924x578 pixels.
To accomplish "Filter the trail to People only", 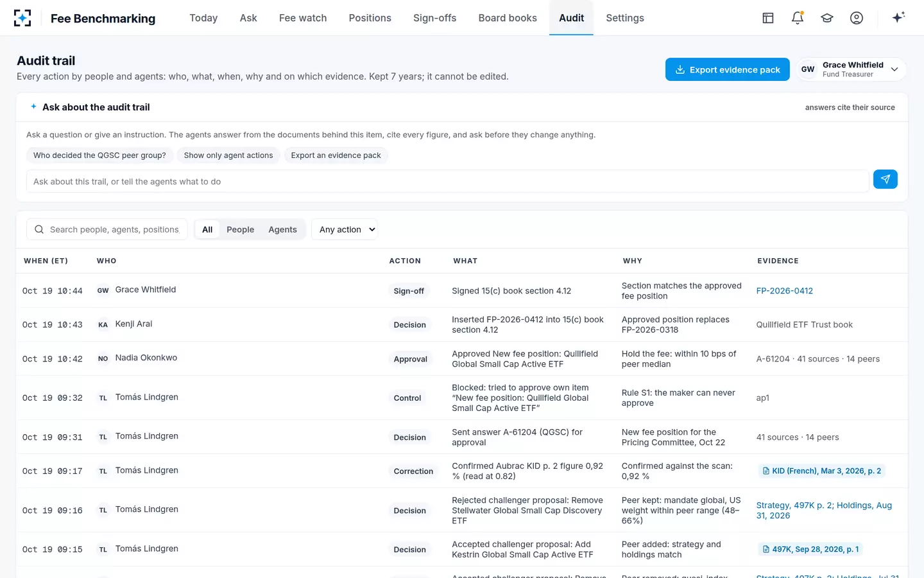I will coord(240,229).
